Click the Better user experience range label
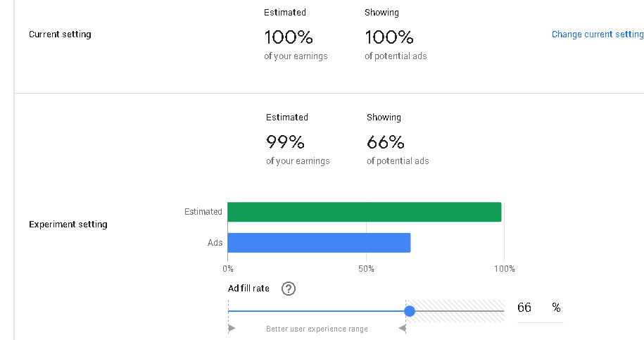 (317, 329)
